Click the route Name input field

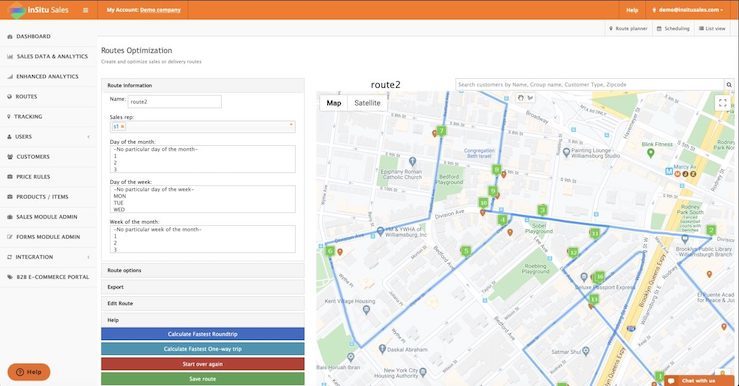pyautogui.click(x=174, y=101)
